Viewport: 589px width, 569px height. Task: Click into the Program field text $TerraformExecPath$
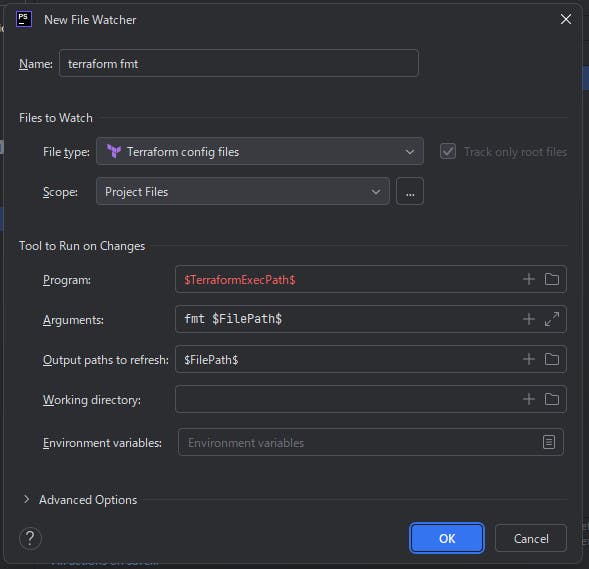pos(240,280)
